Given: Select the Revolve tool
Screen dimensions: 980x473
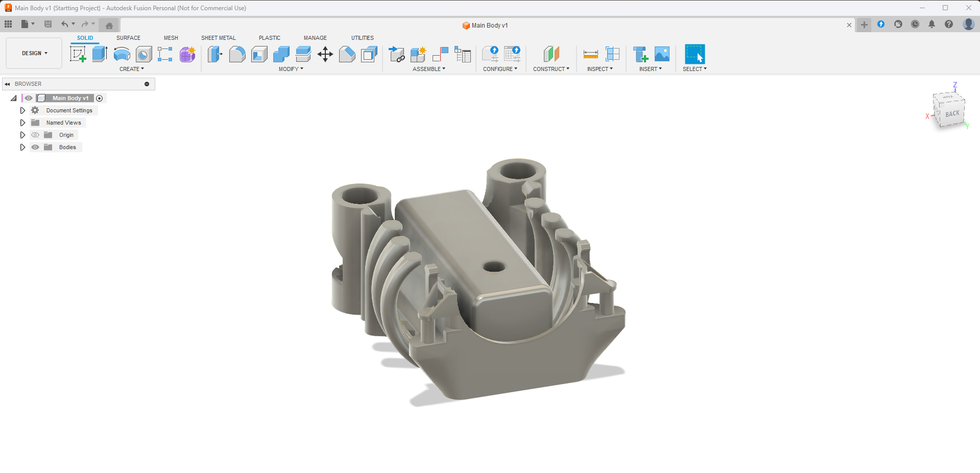Looking at the screenshot, I should coord(122,54).
